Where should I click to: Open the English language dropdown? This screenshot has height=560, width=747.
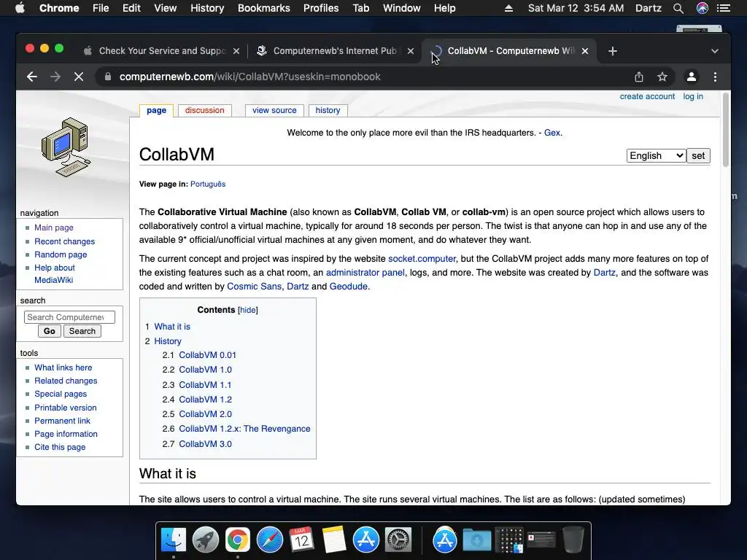(x=656, y=156)
